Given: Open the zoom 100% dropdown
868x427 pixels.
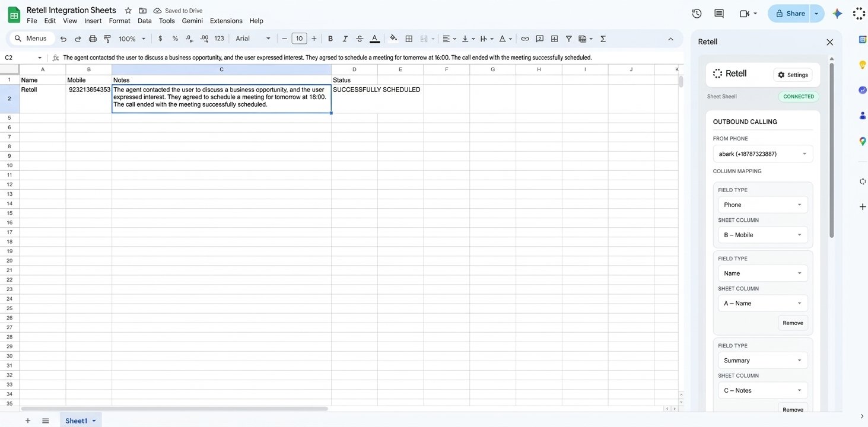Looking at the screenshot, I should tap(132, 39).
